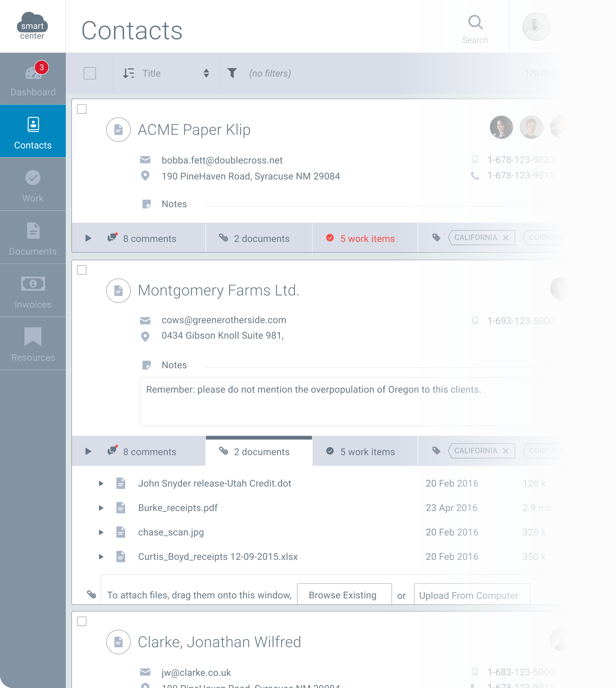Expand the ACME Paper Klip details triangle
This screenshot has height=688, width=616.
(x=88, y=238)
